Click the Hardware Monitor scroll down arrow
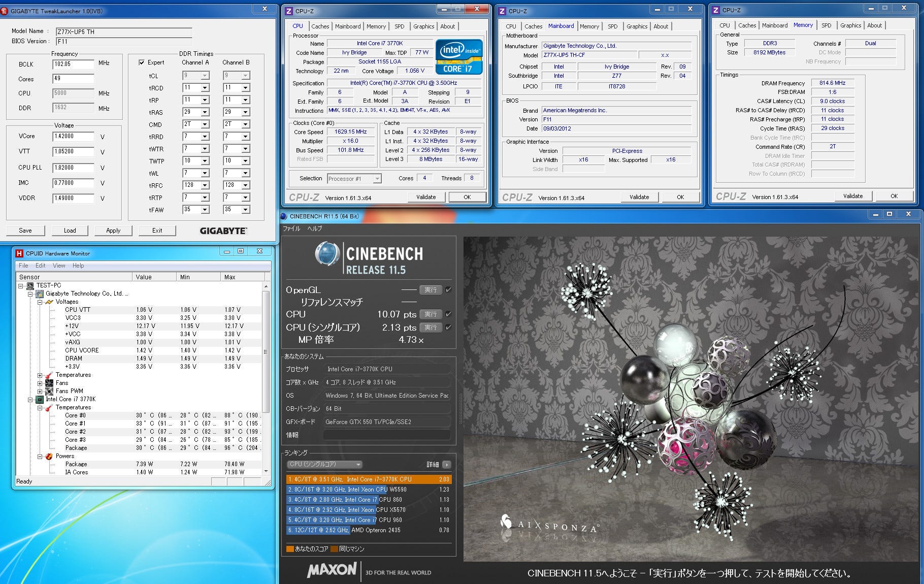924x584 pixels. 266,471
